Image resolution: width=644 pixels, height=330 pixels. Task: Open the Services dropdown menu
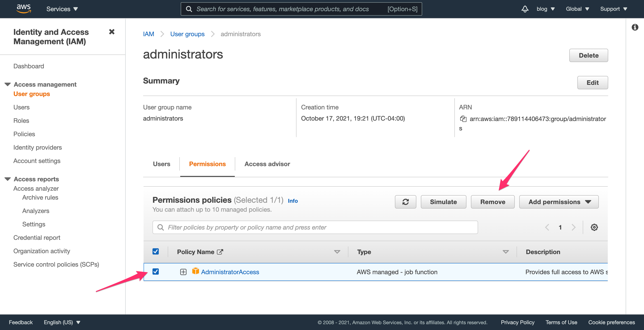tap(62, 9)
